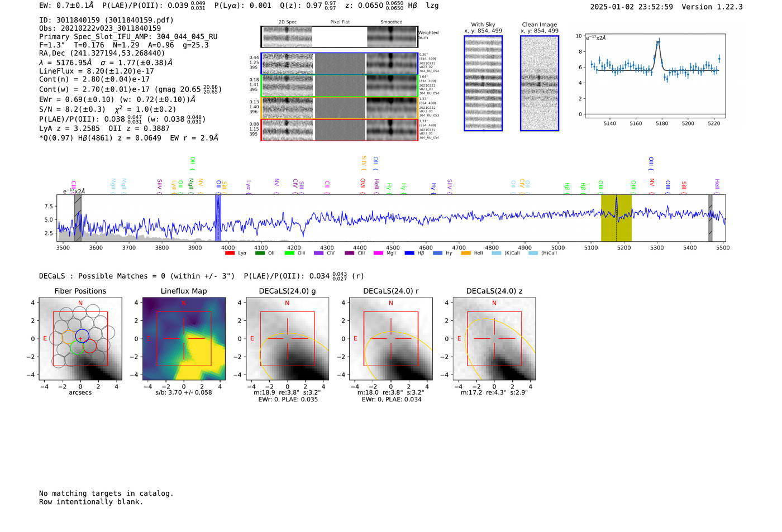This screenshot has width=782, height=532.
Task: Click the MgII magenta legend swatch
Action: pos(378,253)
